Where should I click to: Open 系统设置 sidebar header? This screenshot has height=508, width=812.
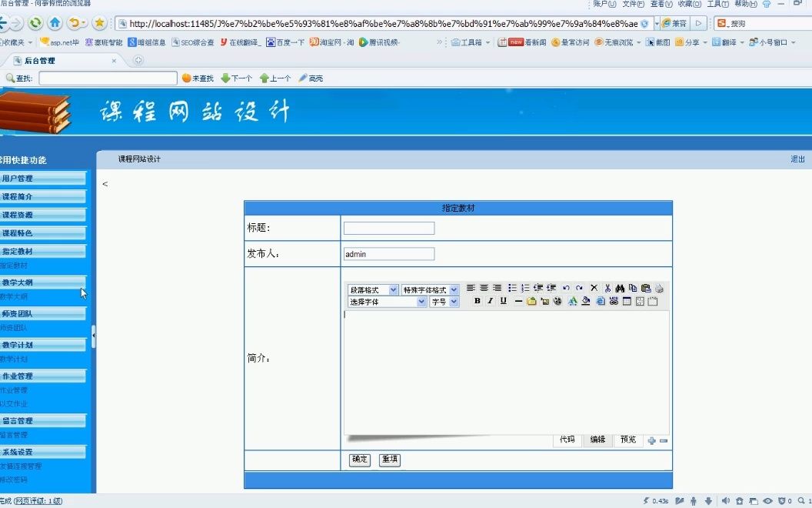point(42,452)
